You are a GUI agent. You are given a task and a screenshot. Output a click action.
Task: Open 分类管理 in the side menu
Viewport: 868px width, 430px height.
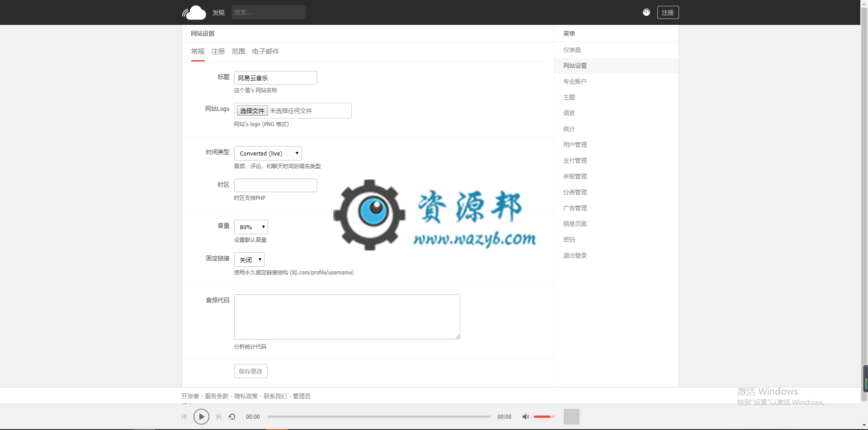(x=616, y=192)
